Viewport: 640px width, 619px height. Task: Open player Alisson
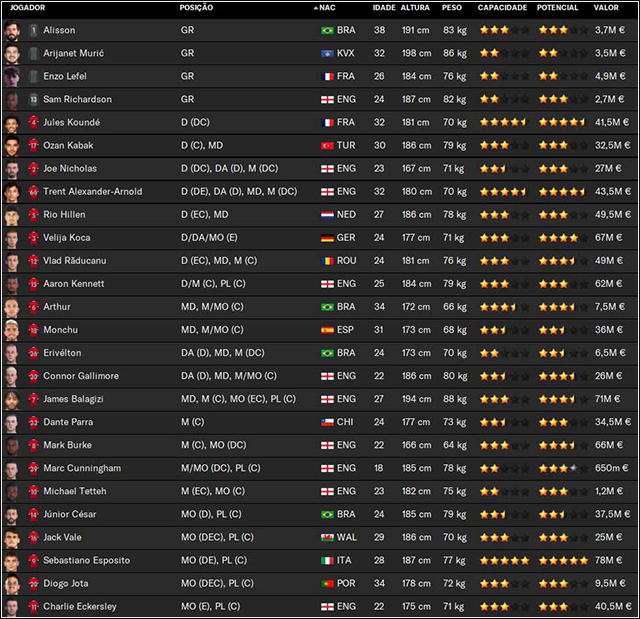[x=59, y=30]
